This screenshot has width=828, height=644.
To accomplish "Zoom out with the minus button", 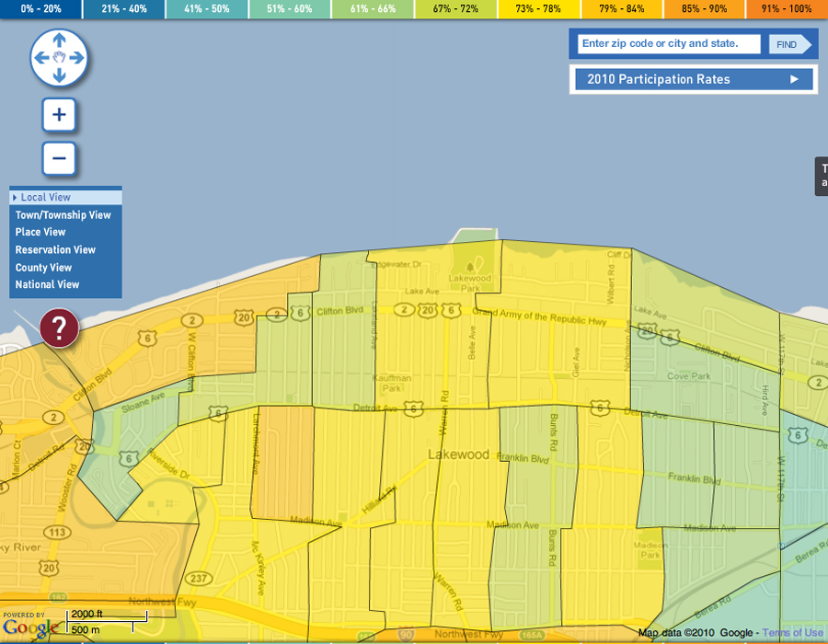I will click(x=59, y=158).
